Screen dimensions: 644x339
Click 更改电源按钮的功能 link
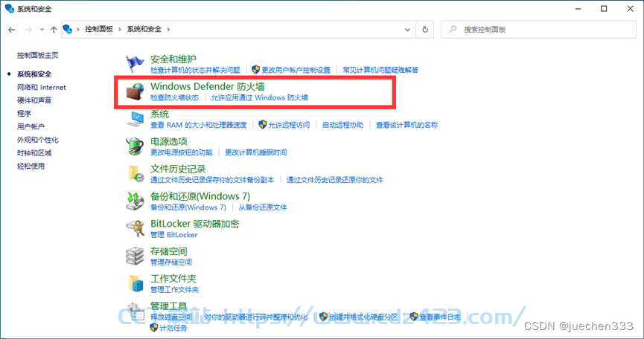point(182,152)
